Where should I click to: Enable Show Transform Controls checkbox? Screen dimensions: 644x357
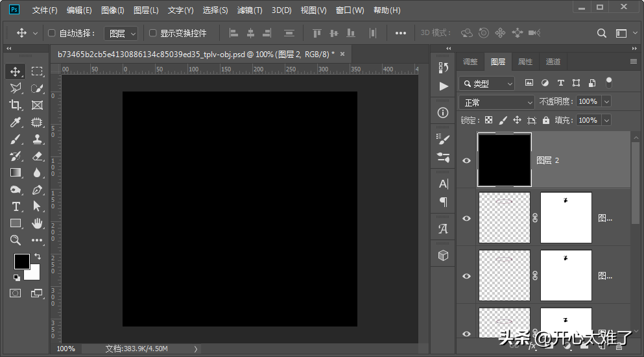click(x=153, y=33)
